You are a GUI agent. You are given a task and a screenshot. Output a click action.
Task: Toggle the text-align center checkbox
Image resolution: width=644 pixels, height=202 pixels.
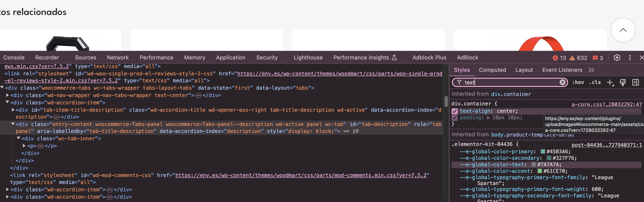click(454, 111)
